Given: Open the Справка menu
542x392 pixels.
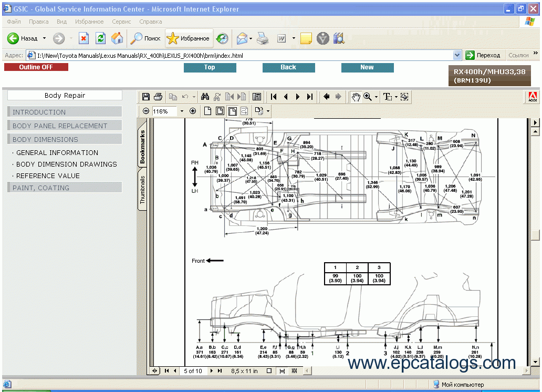Looking at the screenshot, I should pyautogui.click(x=150, y=22).
